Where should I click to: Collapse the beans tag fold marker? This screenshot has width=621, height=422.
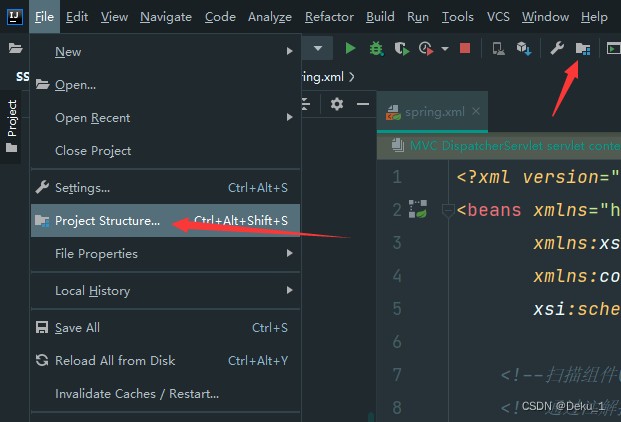[448, 210]
